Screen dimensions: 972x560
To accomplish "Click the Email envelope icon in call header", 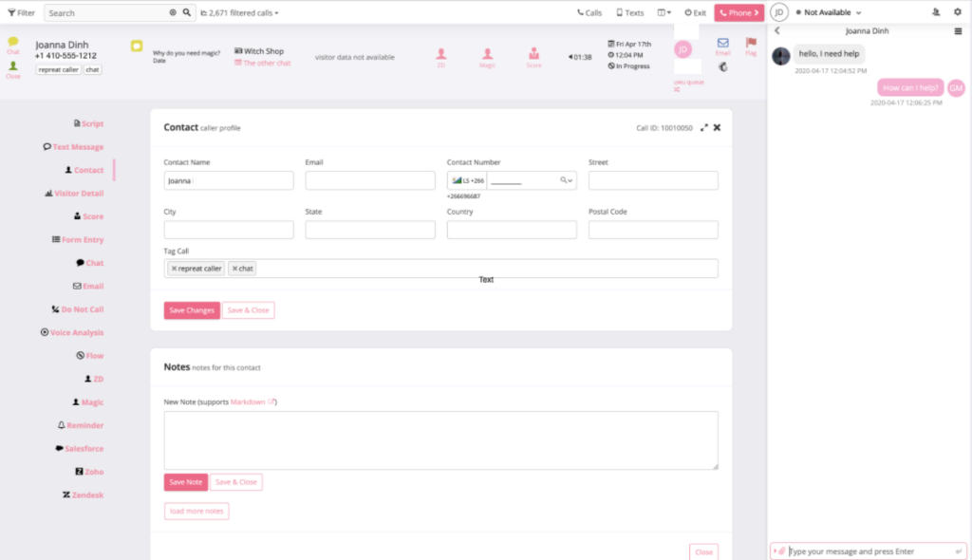I will pos(722,44).
